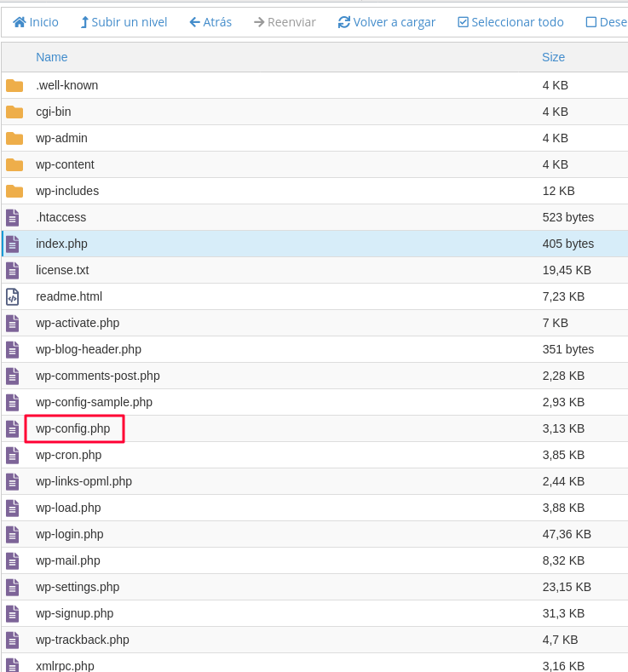
Task: Click the 23,15 KB size value
Action: (567, 587)
